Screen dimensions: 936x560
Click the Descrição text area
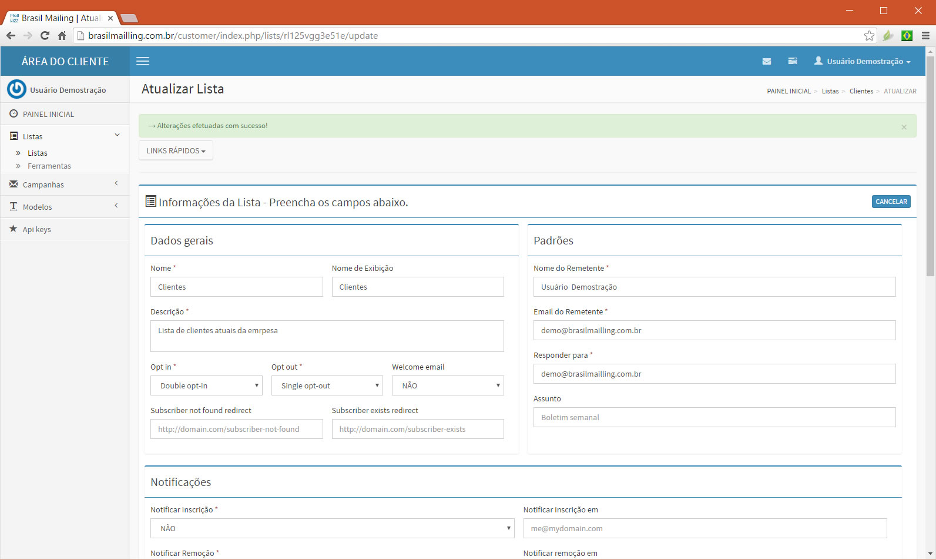327,336
